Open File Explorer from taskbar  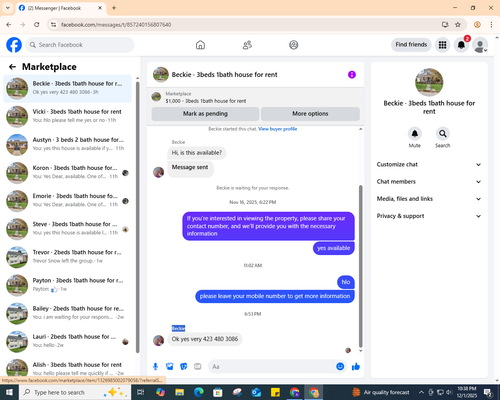180,392
